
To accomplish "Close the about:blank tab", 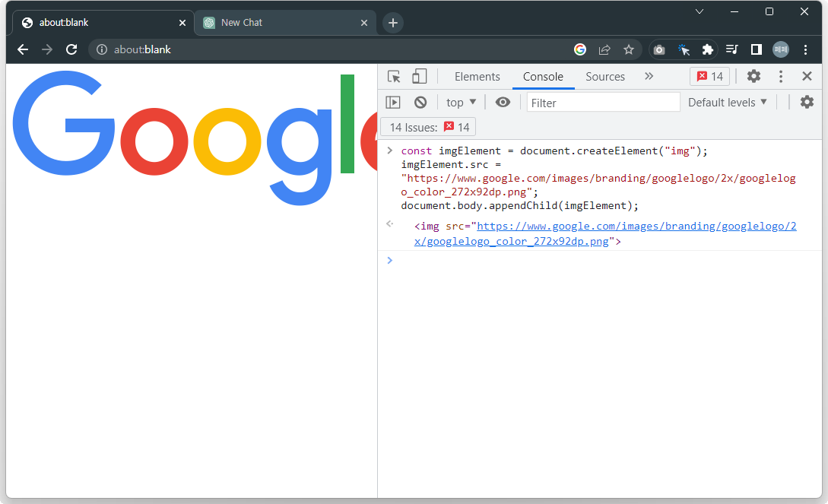I will click(x=182, y=23).
